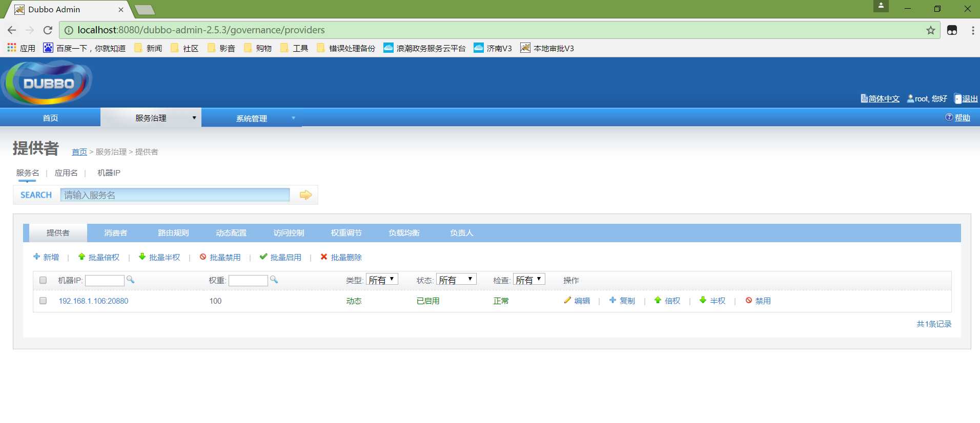Expand the 系统管理 menu

[252, 118]
